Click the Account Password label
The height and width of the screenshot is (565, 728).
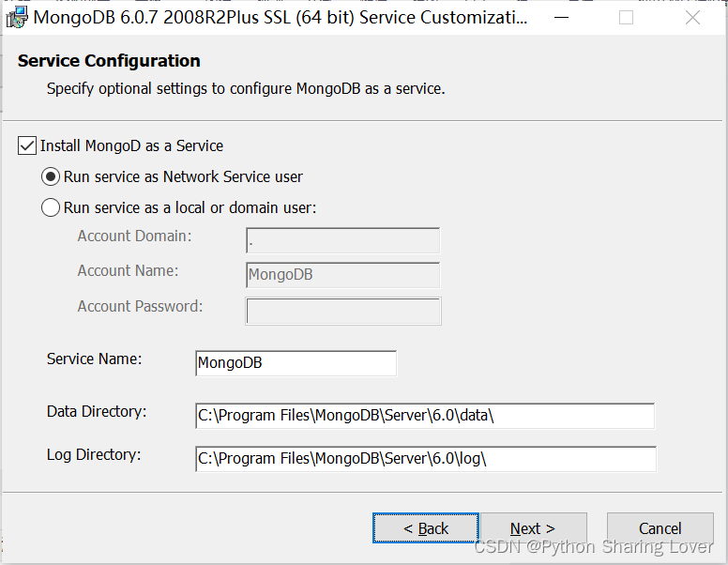(x=140, y=306)
